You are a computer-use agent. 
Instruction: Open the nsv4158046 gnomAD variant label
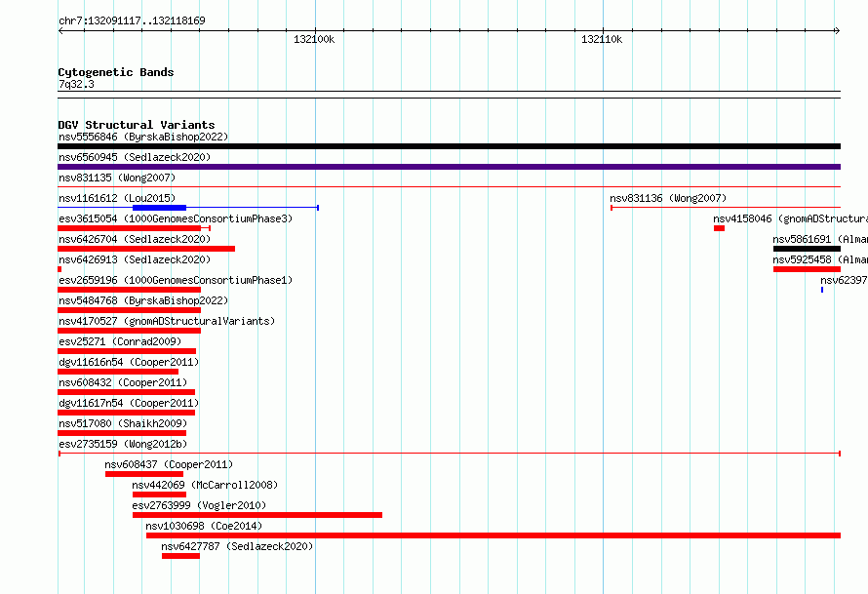[x=791, y=218]
